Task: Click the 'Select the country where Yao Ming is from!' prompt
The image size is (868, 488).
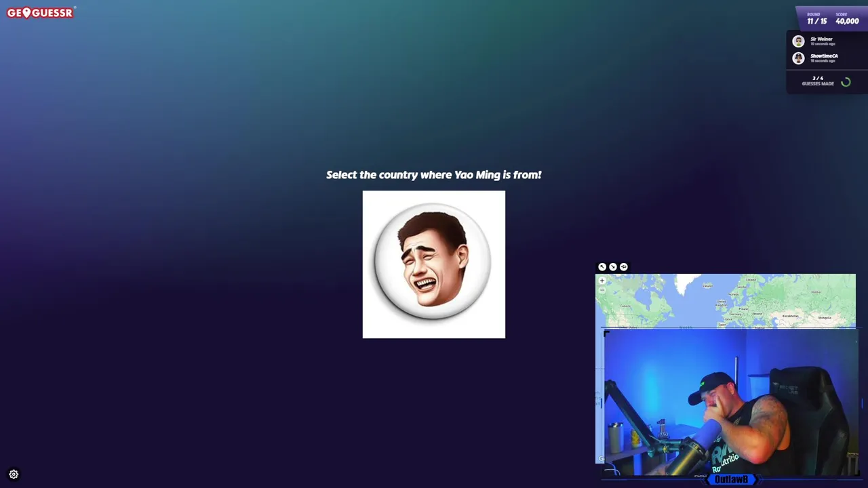Action: pyautogui.click(x=434, y=175)
